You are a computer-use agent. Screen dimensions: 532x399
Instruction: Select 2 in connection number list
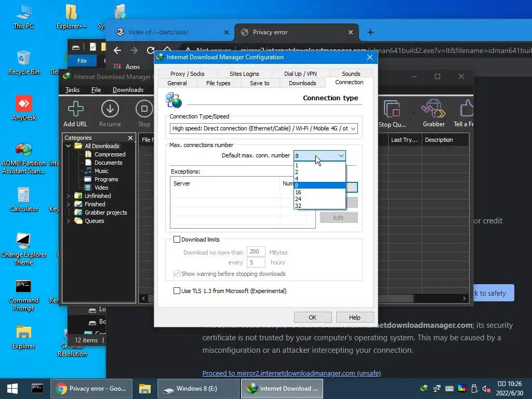pos(320,172)
